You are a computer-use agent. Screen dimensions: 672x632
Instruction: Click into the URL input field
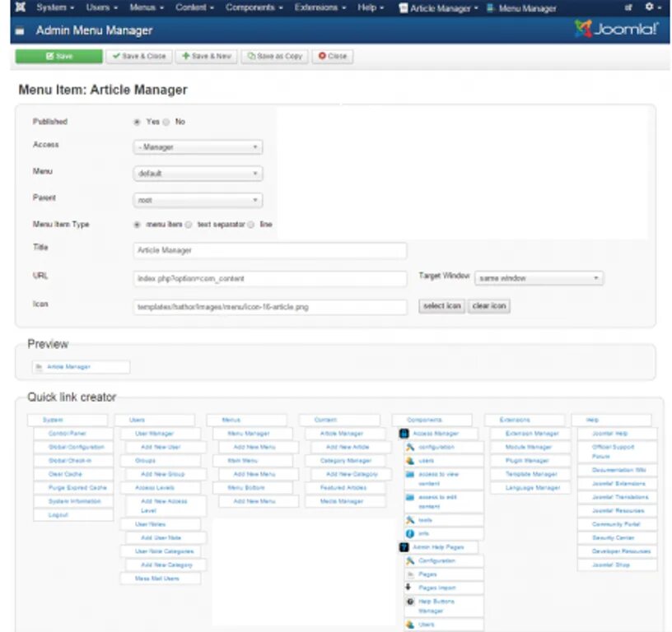(x=270, y=279)
